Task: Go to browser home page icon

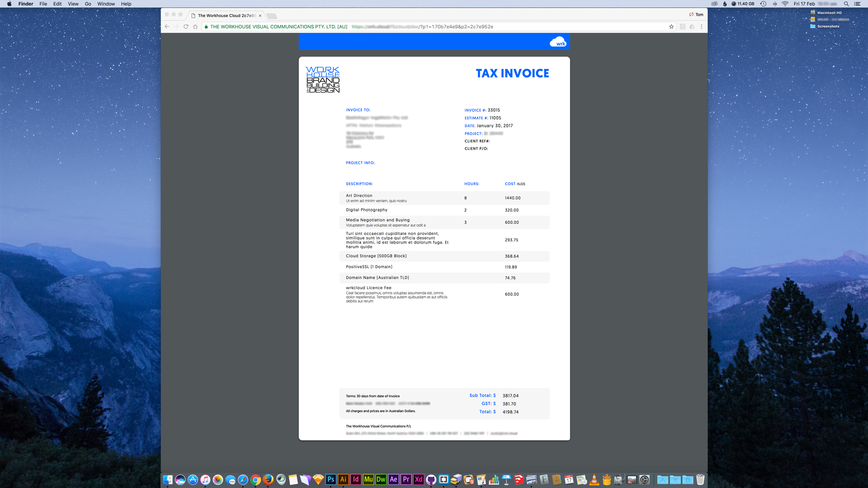Action: click(195, 27)
